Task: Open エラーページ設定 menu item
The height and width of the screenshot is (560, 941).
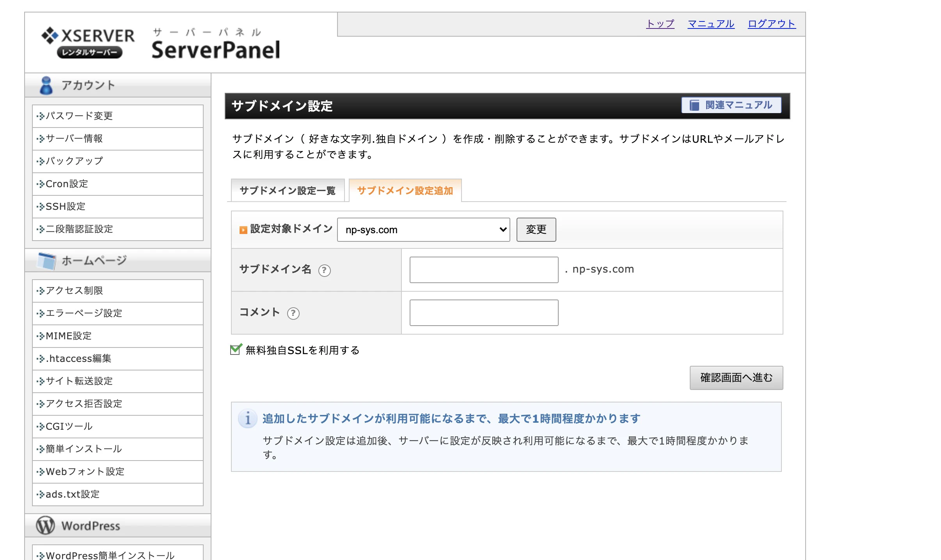Action: tap(118, 314)
